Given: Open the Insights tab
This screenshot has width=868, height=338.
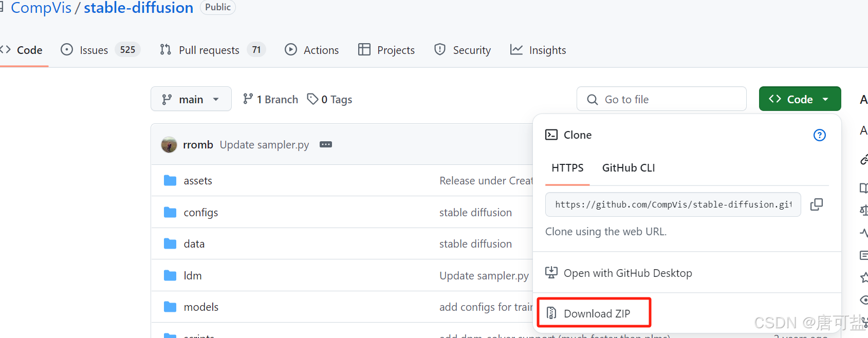Looking at the screenshot, I should coord(538,50).
